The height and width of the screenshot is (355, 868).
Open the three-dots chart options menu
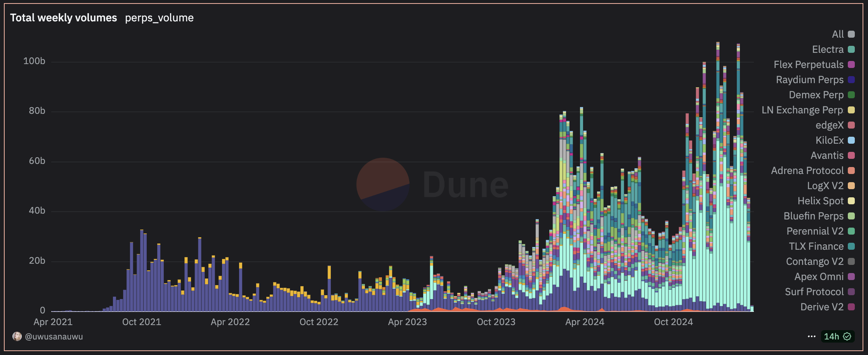pos(811,336)
